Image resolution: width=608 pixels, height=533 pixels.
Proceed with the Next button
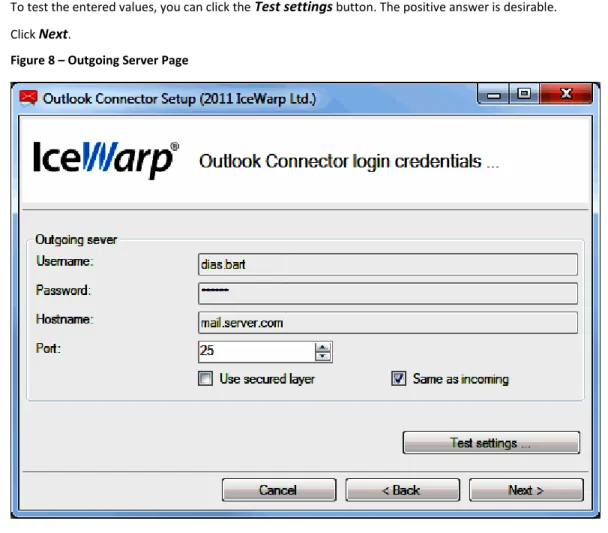[x=526, y=490]
